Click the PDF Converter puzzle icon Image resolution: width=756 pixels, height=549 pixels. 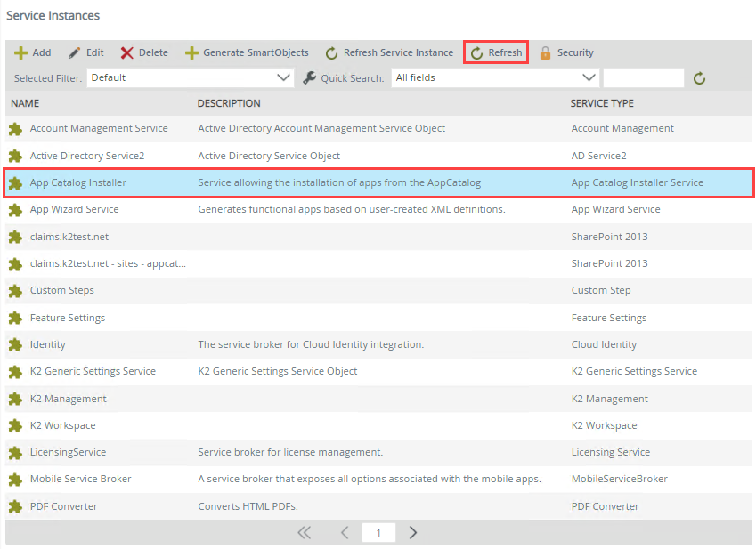15,506
